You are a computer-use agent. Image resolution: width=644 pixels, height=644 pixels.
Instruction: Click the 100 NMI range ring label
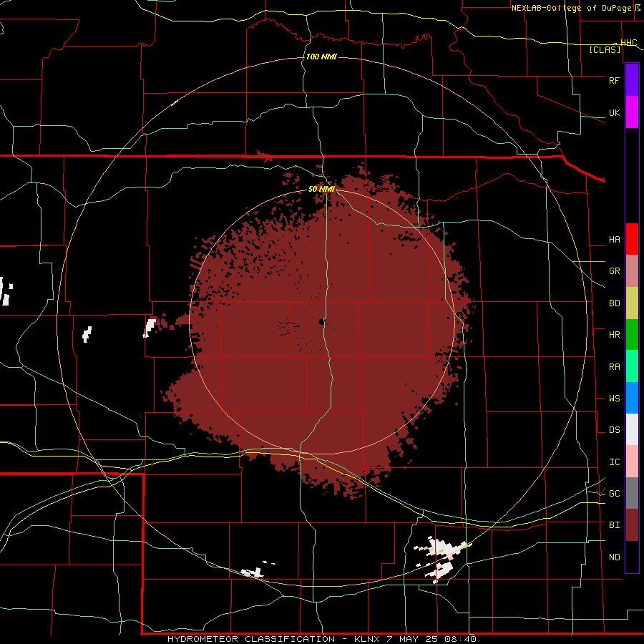click(x=321, y=57)
